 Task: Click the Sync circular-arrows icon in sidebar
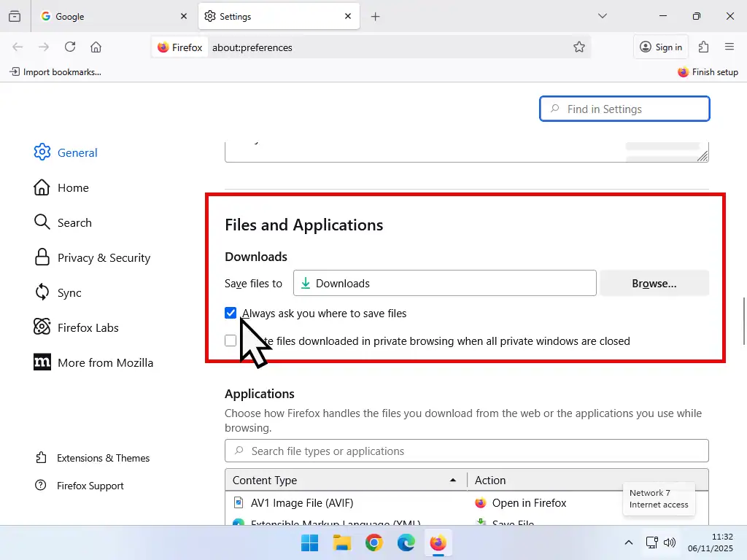click(42, 292)
